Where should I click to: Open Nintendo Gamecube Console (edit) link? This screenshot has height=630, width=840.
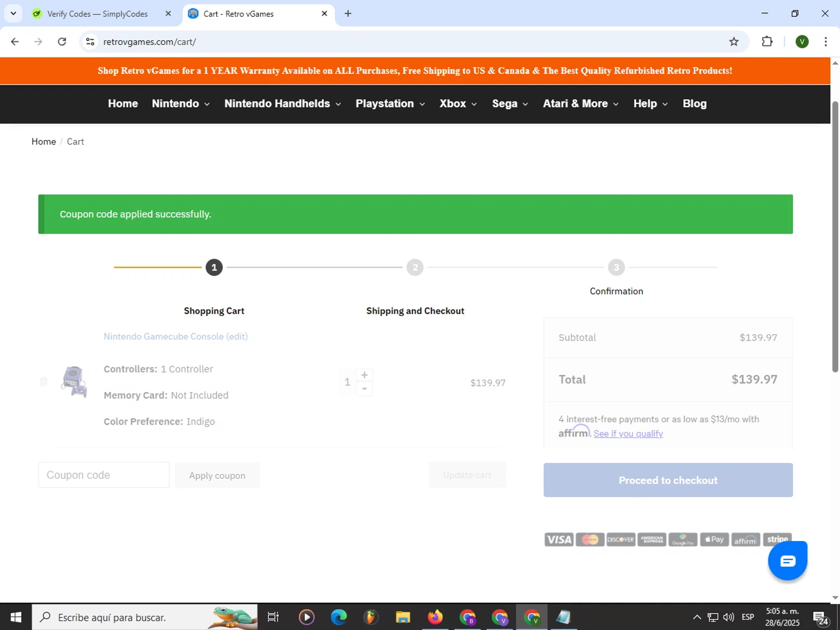176,337
